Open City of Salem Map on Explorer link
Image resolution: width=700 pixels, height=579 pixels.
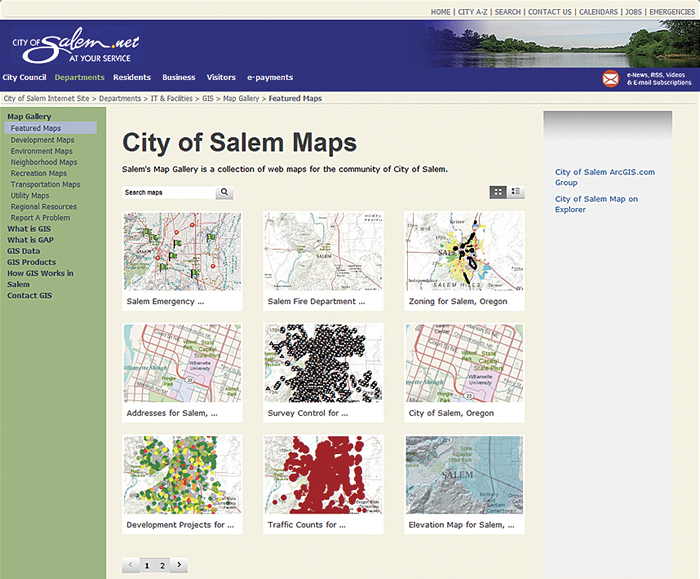(596, 204)
